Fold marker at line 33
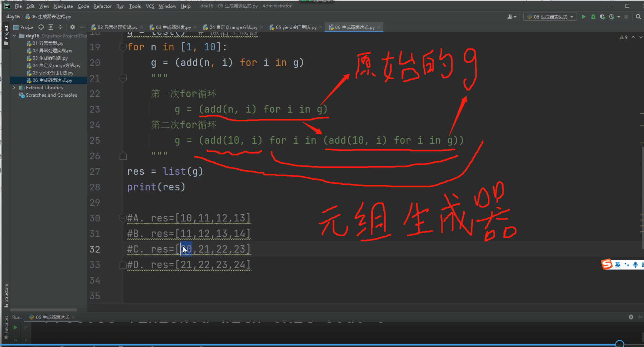644x347 pixels. [x=123, y=265]
